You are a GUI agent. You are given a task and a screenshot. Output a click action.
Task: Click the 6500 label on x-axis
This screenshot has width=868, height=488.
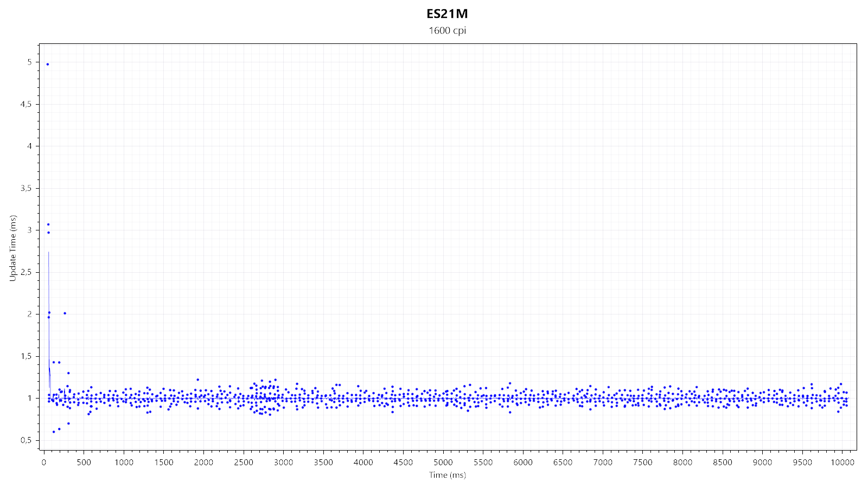pos(563,463)
